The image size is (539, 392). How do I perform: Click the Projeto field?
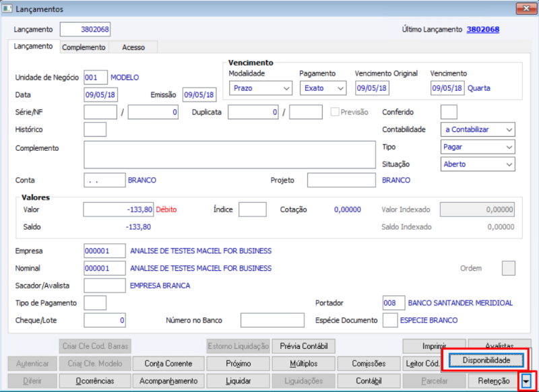point(342,180)
